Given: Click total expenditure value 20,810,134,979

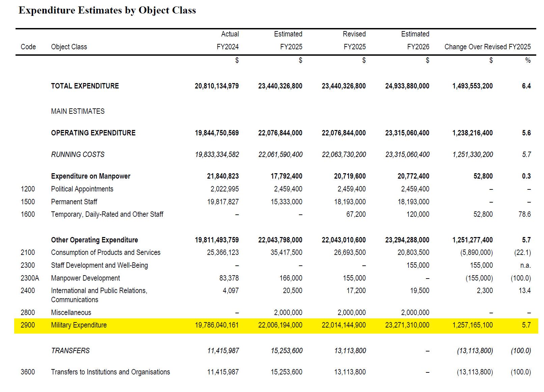Looking at the screenshot, I should click(217, 86).
